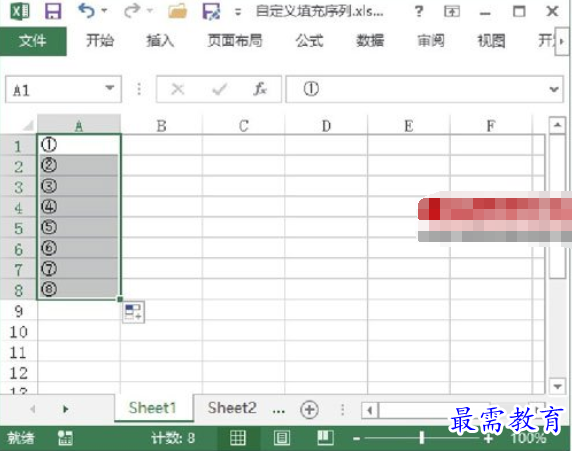Open the Ribbon Display Options button

tap(452, 12)
